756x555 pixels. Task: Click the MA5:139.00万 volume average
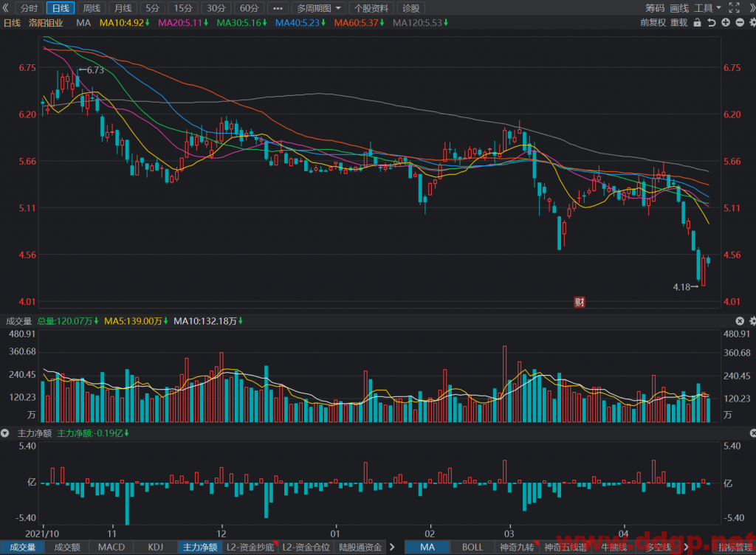[x=137, y=321]
